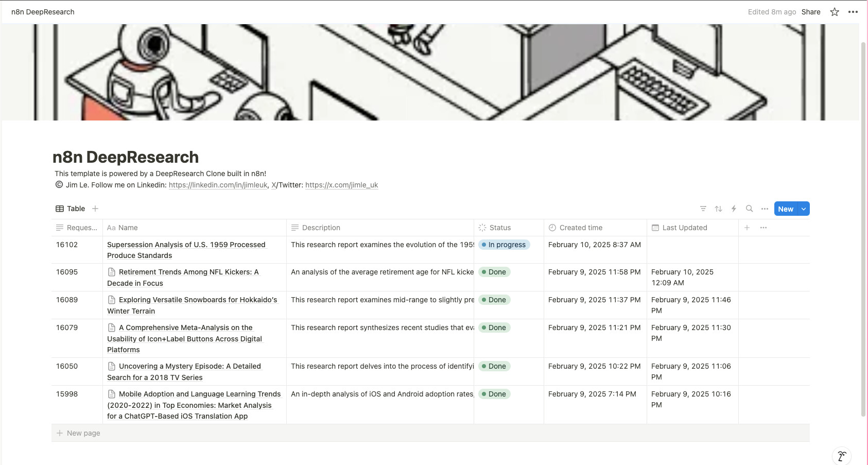Open the page options three-dot menu in top bar
Screen dimensions: 868x465
(x=853, y=12)
